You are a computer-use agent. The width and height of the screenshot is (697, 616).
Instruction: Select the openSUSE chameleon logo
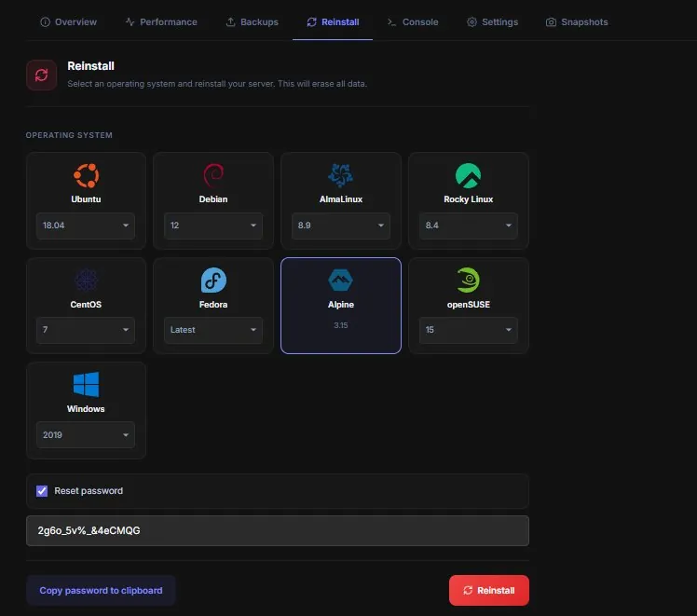pyautogui.click(x=468, y=280)
